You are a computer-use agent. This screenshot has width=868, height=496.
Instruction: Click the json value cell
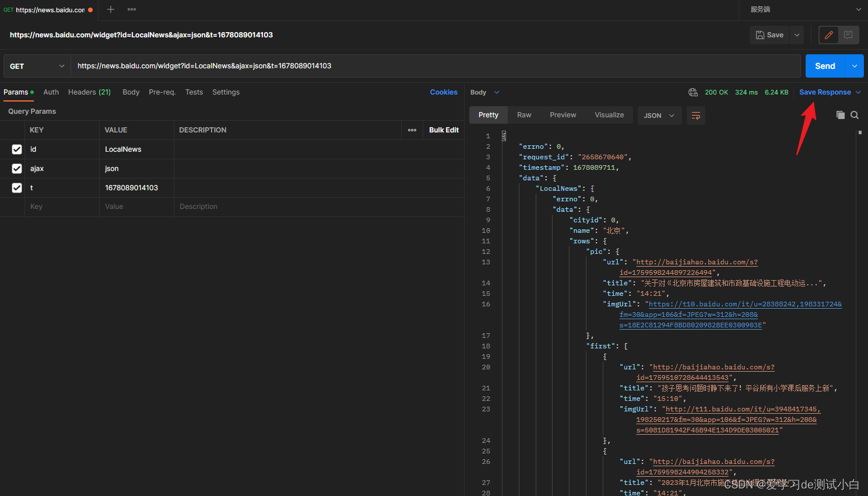click(136, 169)
